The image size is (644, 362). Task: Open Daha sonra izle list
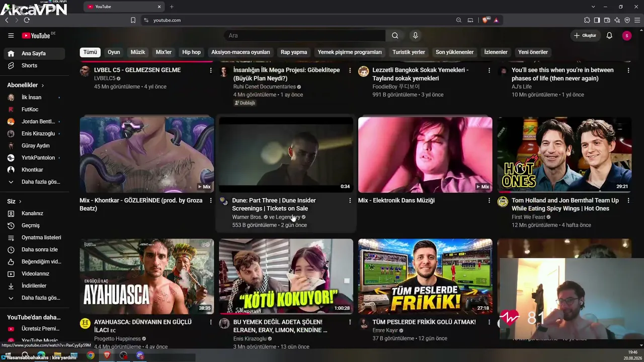click(x=34, y=250)
